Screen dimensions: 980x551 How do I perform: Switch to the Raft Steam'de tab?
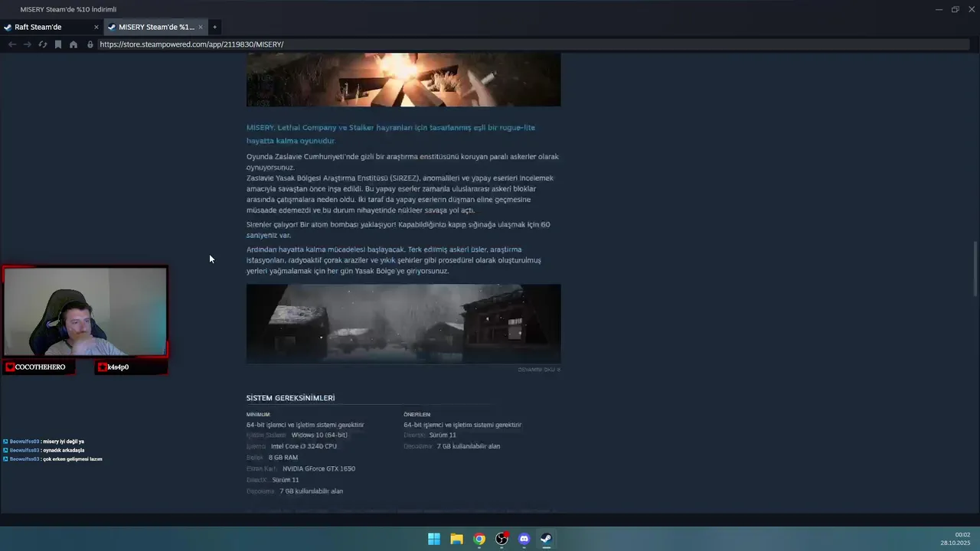pyautogui.click(x=51, y=27)
